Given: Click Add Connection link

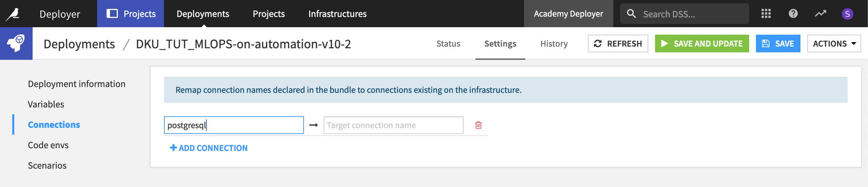Looking at the screenshot, I should click(209, 148).
